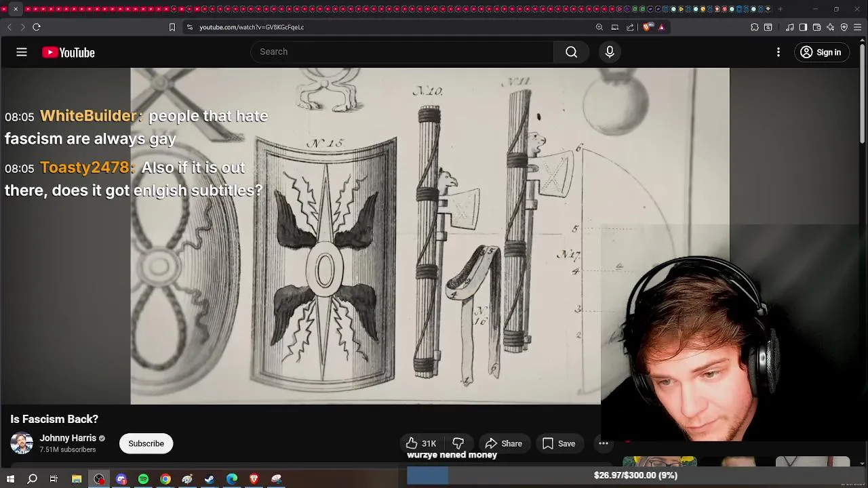Open the Windows Start menu
The image size is (868, 488).
[x=10, y=479]
